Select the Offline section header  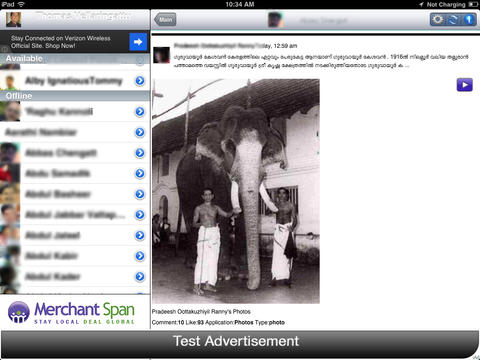click(x=75, y=96)
